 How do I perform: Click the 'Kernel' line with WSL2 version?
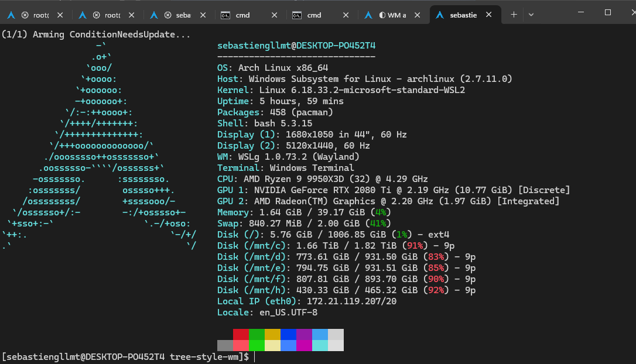coord(341,90)
